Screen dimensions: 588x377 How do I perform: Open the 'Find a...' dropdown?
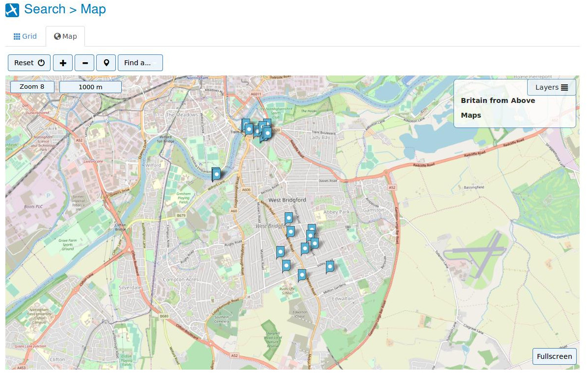[140, 63]
